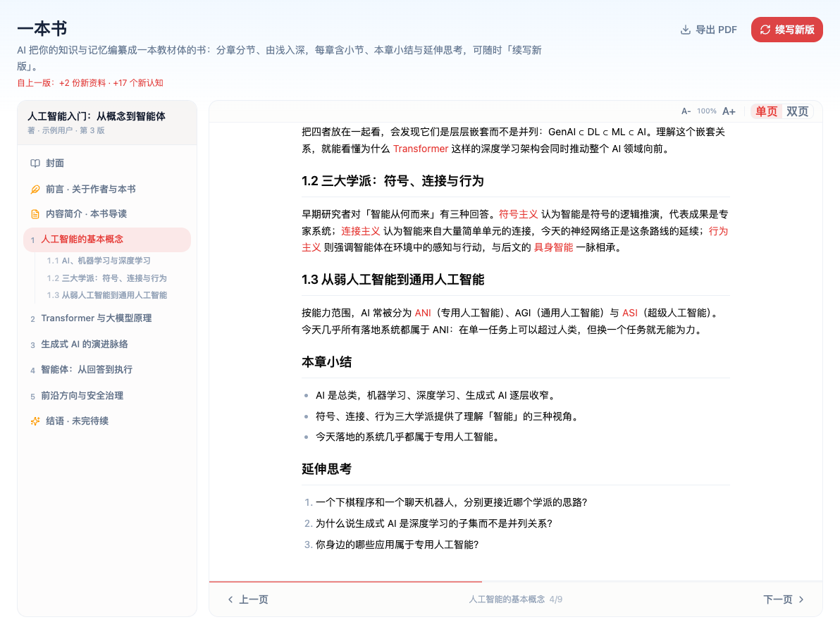Open 前言 · 关于作者与本书
The width and height of the screenshot is (840, 634).
pyautogui.click(x=107, y=189)
